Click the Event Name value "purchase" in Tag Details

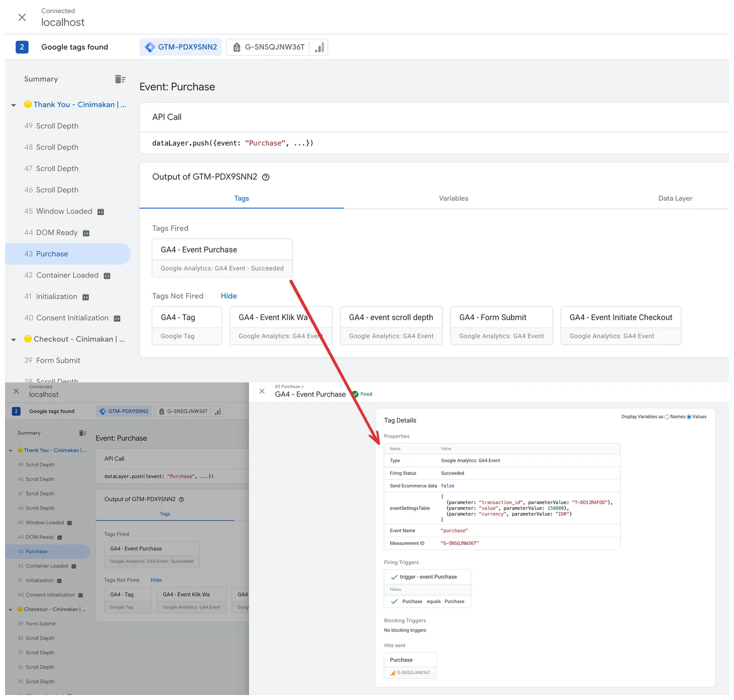click(x=454, y=531)
